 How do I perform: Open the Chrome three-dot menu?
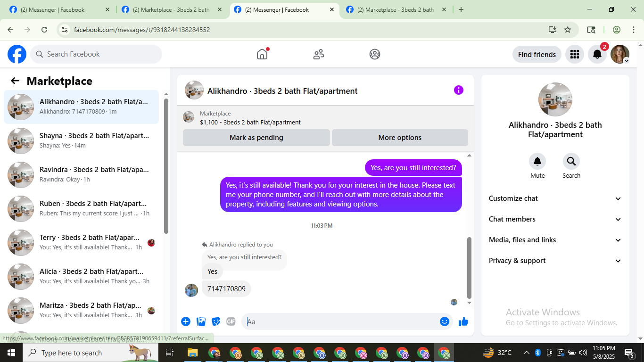pos(633,30)
